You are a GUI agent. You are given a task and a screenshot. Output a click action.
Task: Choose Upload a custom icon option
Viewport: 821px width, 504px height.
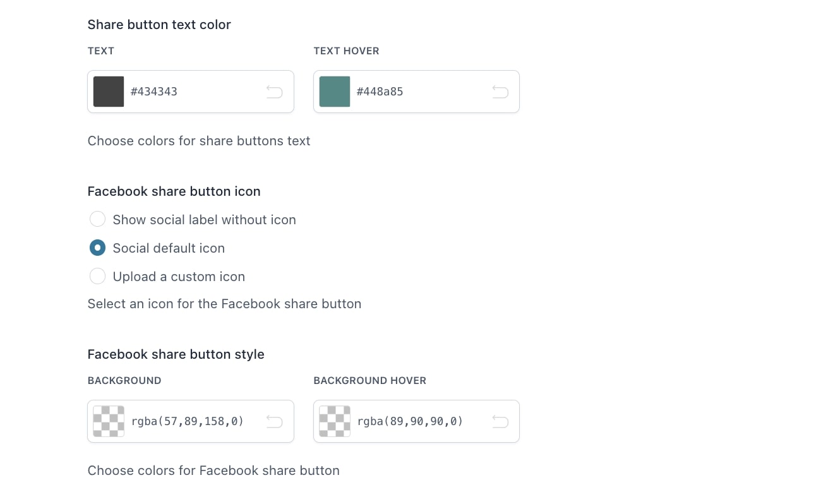tap(97, 276)
